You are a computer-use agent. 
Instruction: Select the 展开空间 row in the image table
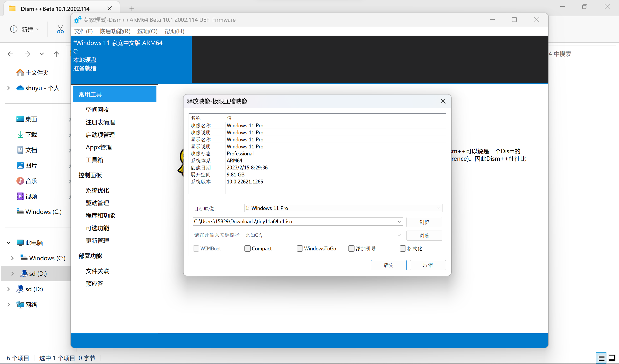(x=250, y=175)
